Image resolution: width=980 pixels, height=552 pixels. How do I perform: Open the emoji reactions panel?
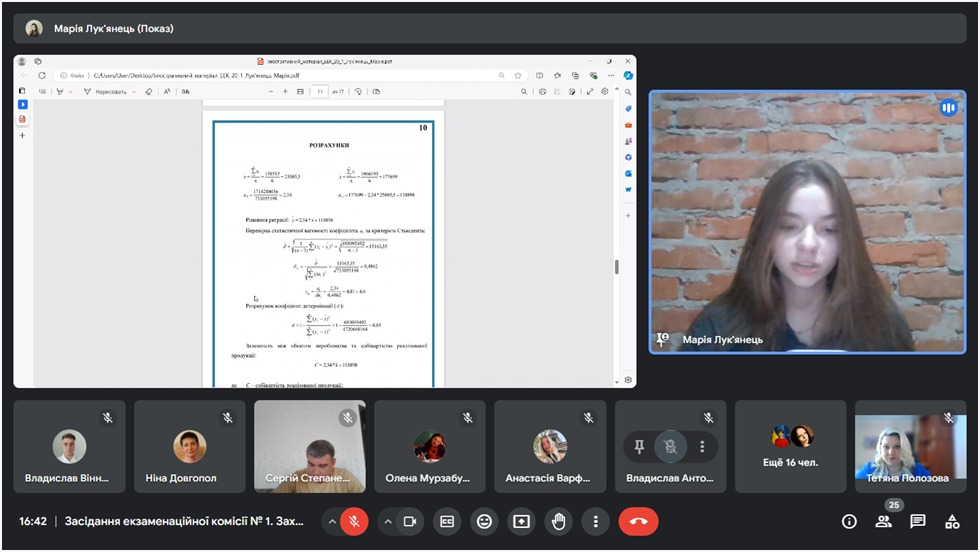point(485,521)
